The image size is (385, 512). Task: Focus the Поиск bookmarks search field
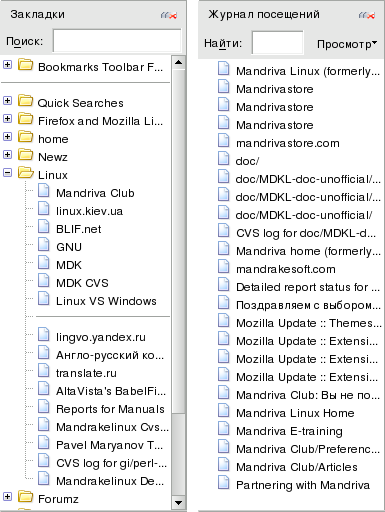tap(117, 41)
